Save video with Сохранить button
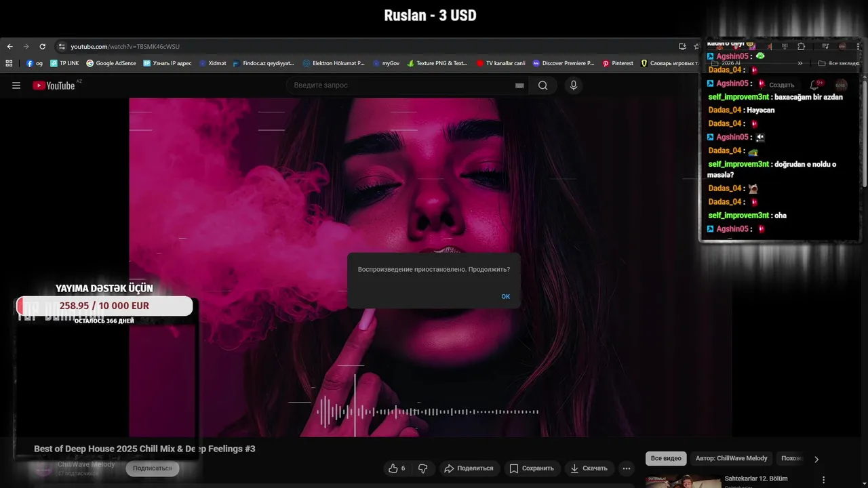 point(532,468)
